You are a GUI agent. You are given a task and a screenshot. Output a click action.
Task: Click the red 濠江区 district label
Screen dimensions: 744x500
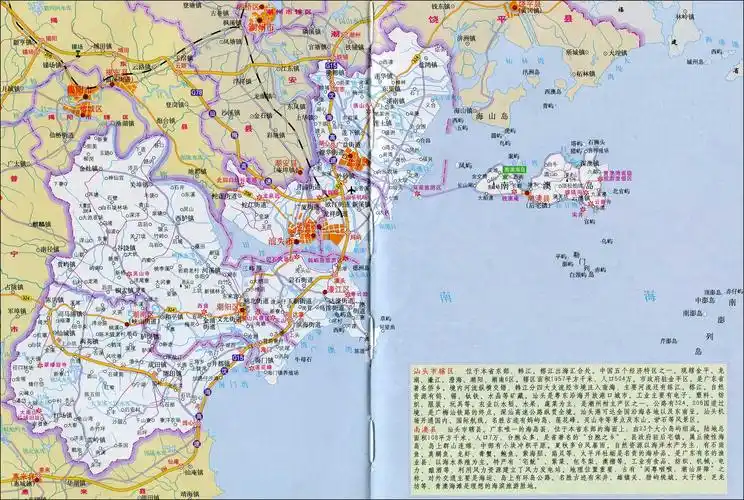pyautogui.click(x=338, y=289)
